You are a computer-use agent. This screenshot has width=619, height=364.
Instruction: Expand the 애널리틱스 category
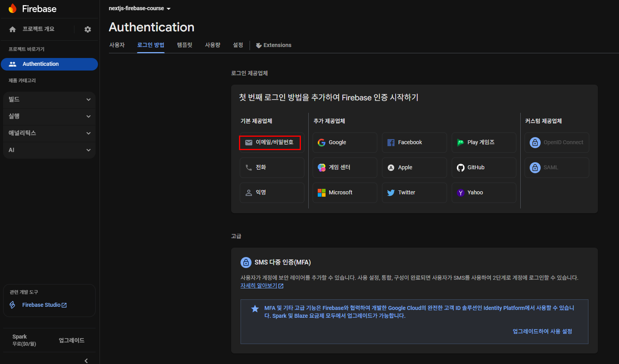click(49, 133)
